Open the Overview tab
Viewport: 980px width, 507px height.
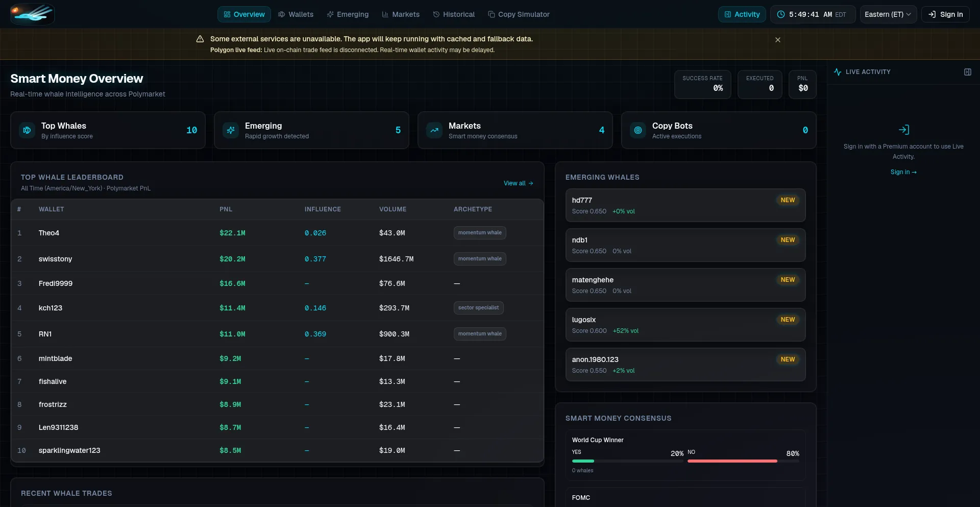coord(244,14)
